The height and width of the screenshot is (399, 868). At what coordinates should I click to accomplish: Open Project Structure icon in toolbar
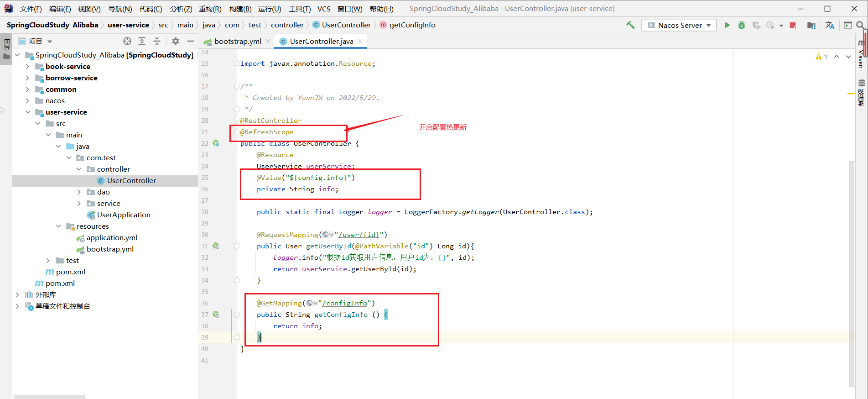pos(811,25)
